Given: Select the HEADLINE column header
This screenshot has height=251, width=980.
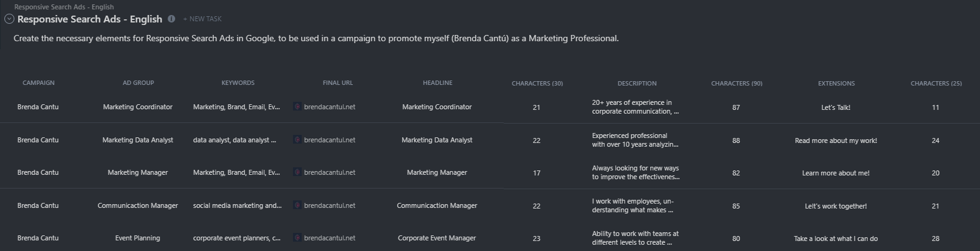Looking at the screenshot, I should click(x=438, y=83).
